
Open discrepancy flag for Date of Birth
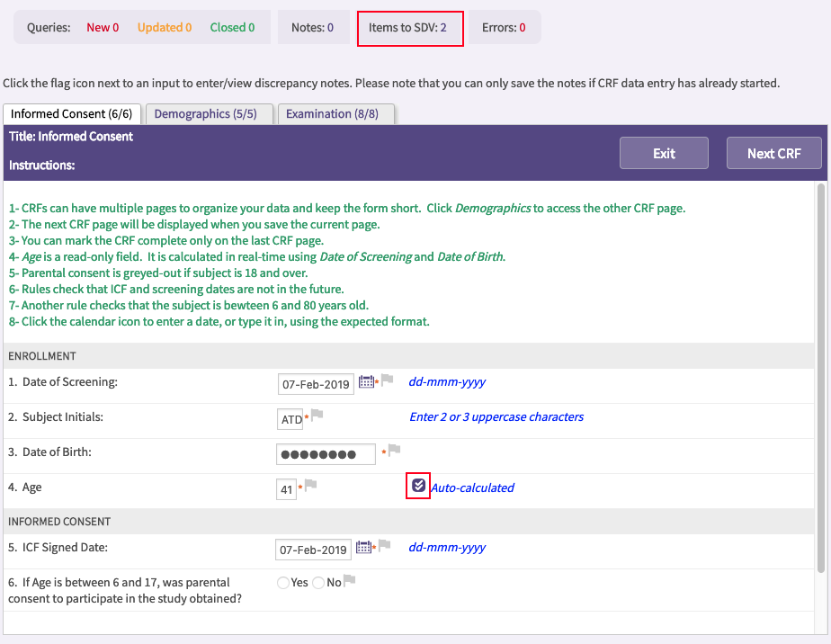pos(394,450)
